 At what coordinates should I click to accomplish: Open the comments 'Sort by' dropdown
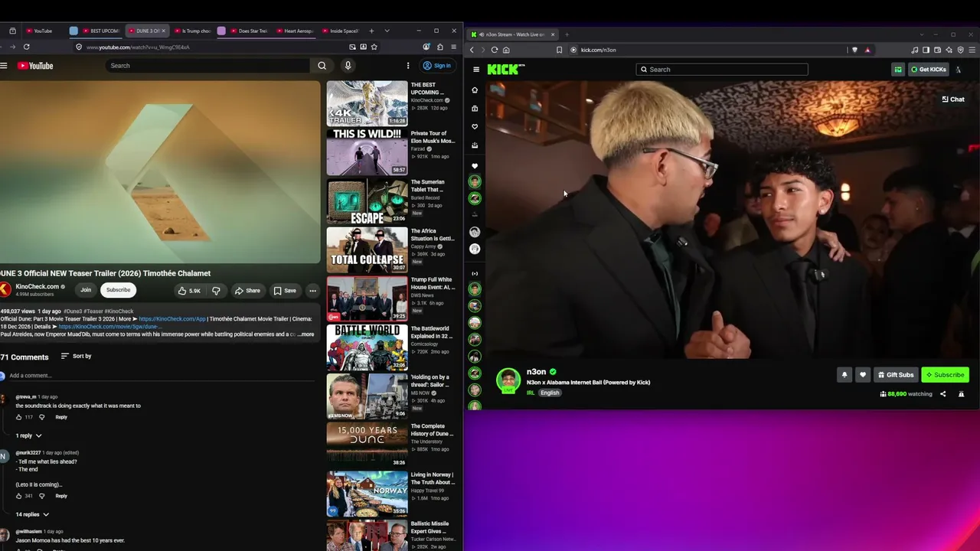click(x=76, y=357)
